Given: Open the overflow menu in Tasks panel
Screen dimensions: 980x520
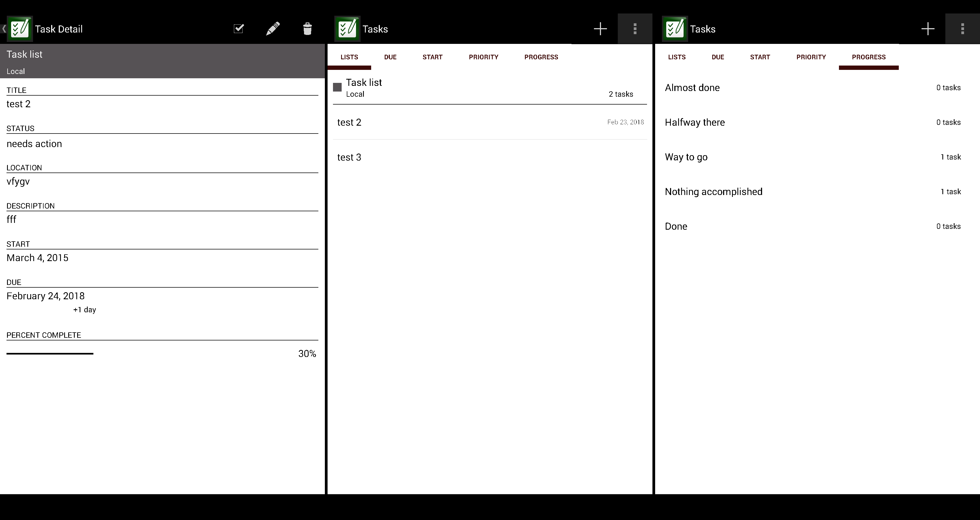Looking at the screenshot, I should click(635, 28).
